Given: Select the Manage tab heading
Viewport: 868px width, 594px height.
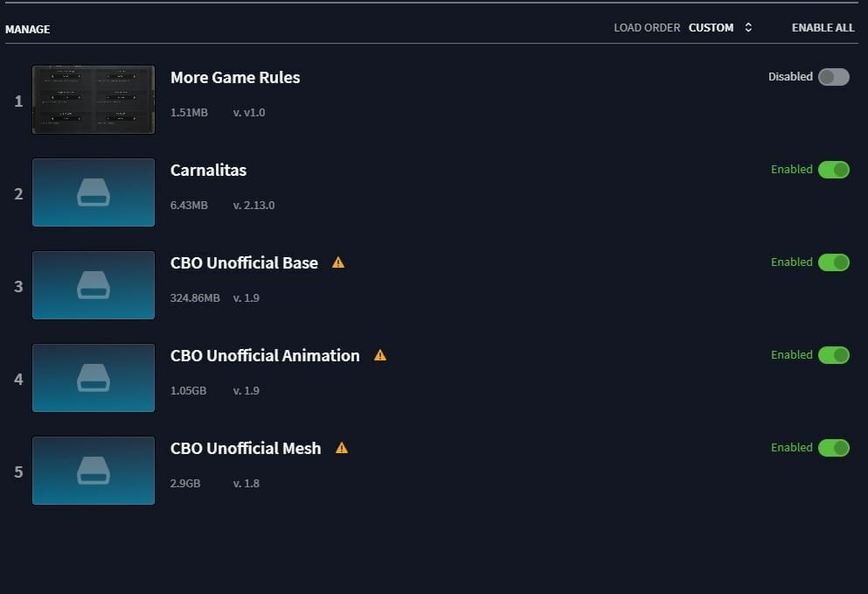Looking at the screenshot, I should 28,29.
